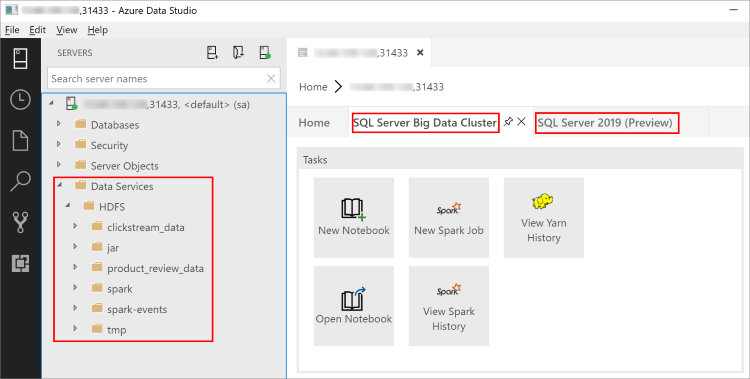Screen dimensions: 750x379
Task: Open the Help menu
Action: pos(98,30)
